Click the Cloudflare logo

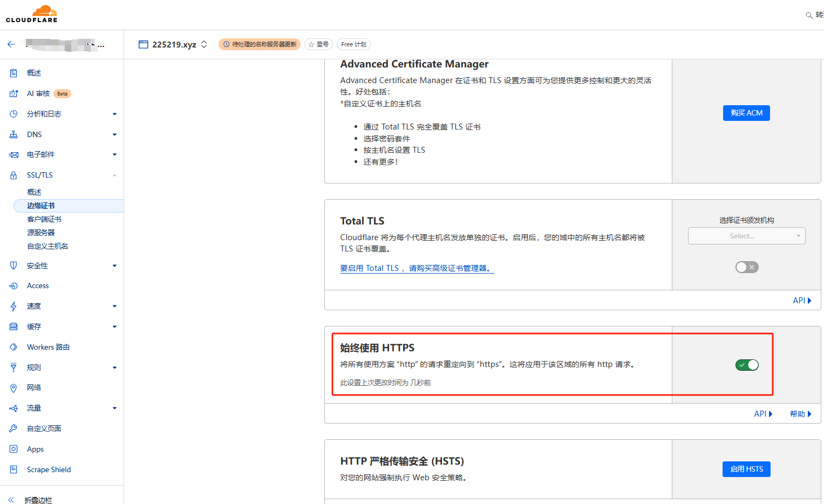pos(32,14)
